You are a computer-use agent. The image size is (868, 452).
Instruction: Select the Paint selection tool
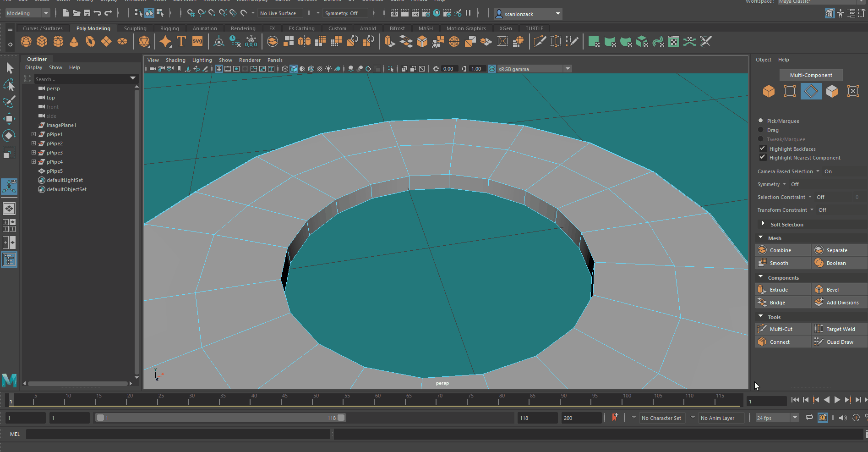[10, 101]
